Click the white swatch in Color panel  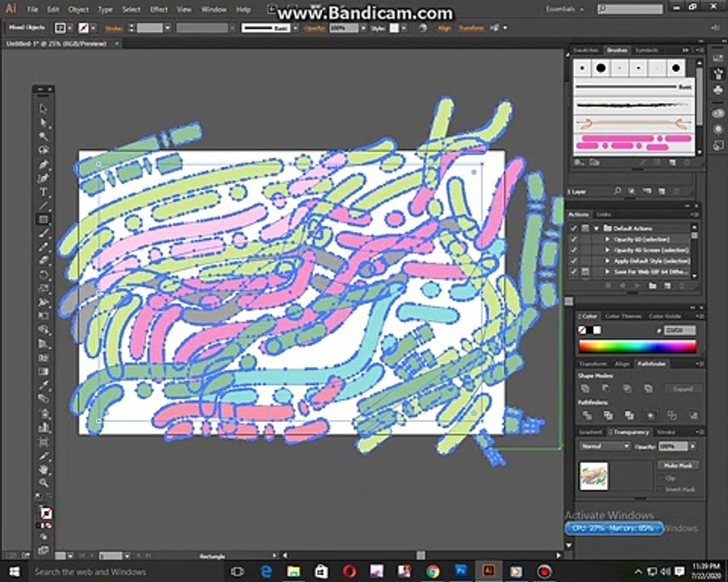coord(597,330)
